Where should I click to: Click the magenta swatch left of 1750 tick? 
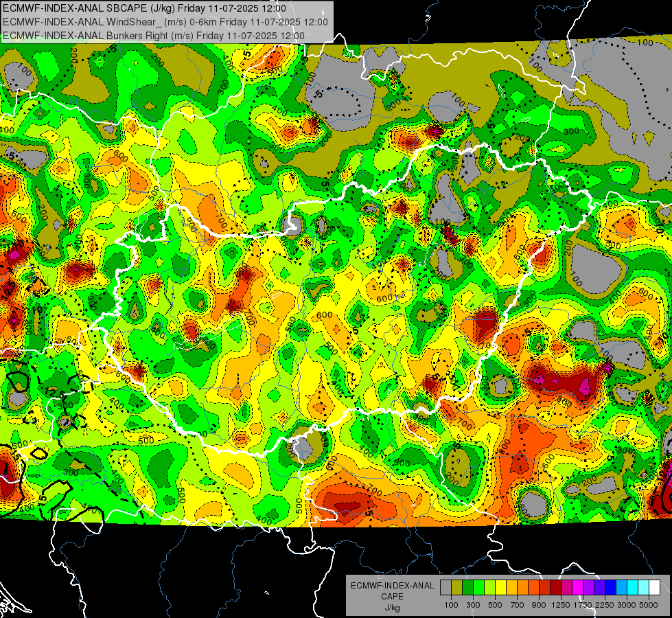(578, 588)
